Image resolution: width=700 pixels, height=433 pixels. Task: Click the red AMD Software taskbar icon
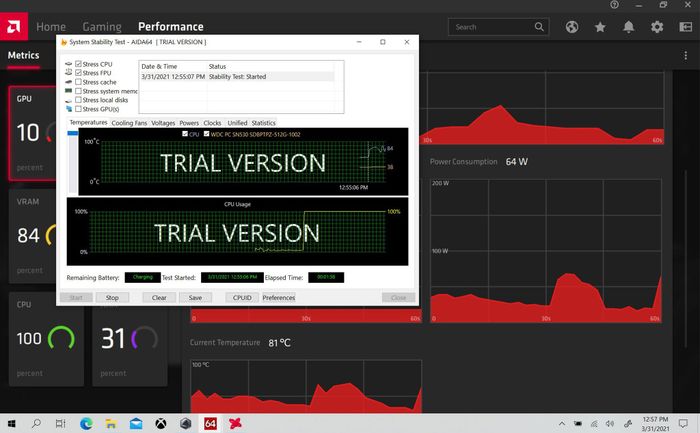click(235, 423)
